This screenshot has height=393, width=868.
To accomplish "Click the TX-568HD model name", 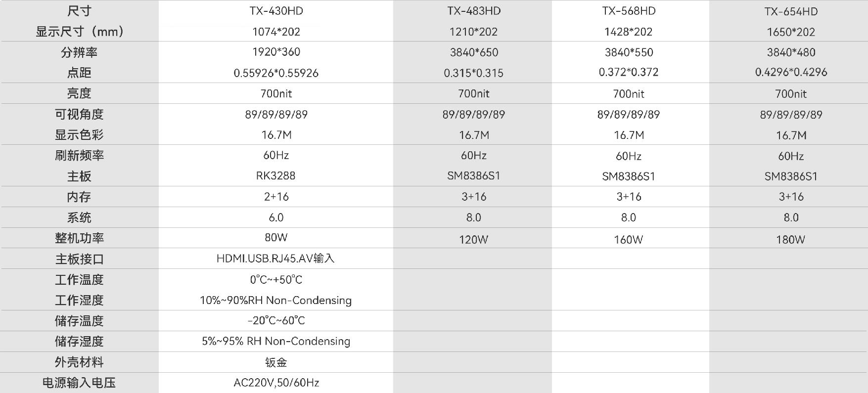I will (x=629, y=11).
